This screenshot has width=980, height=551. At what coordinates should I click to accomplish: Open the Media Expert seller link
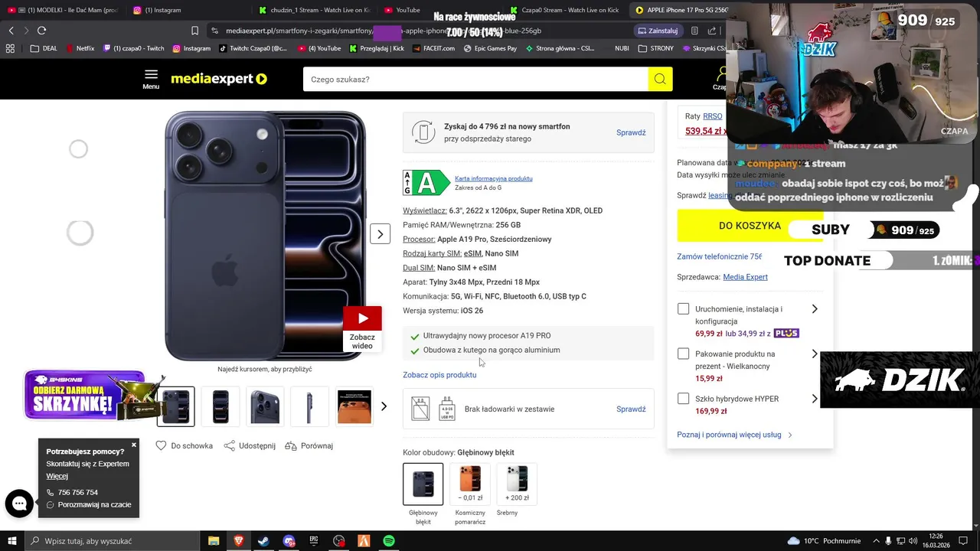click(745, 277)
